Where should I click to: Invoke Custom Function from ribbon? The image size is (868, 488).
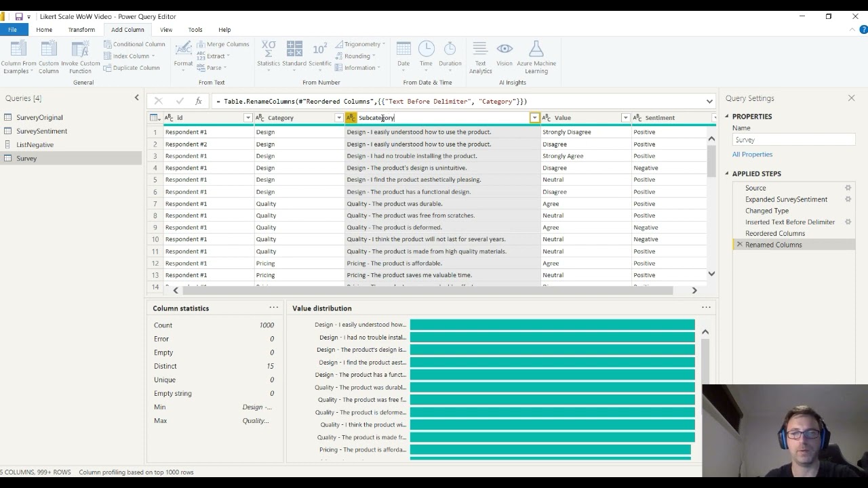pyautogui.click(x=80, y=57)
